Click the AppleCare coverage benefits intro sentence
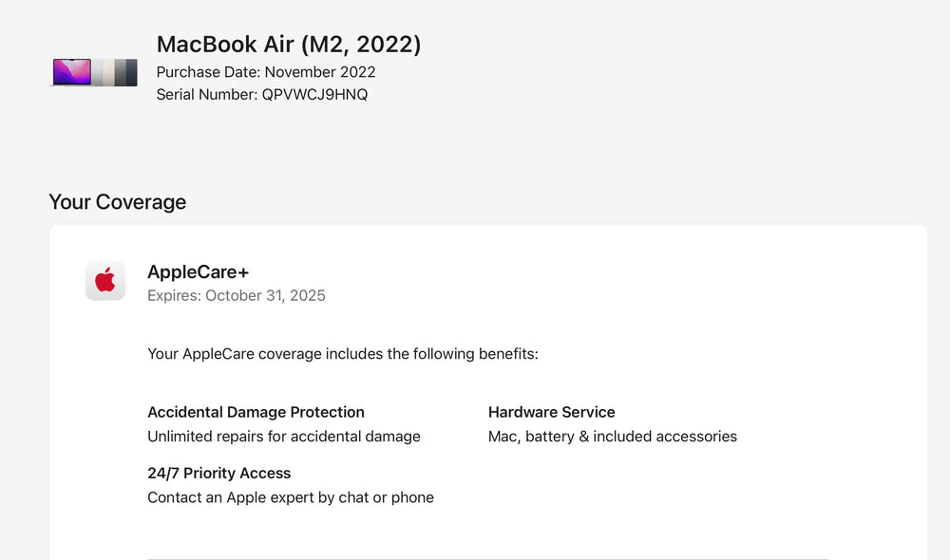This screenshot has width=950, height=560. click(x=343, y=354)
